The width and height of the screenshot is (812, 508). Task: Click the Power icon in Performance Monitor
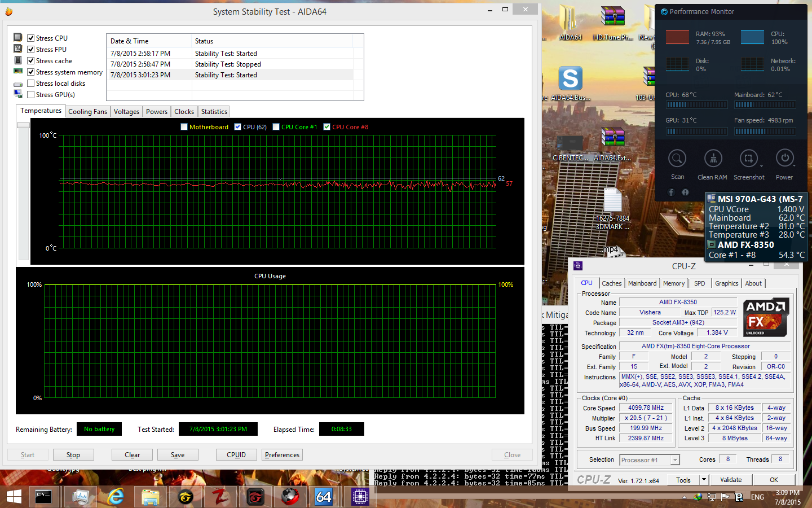(783, 159)
